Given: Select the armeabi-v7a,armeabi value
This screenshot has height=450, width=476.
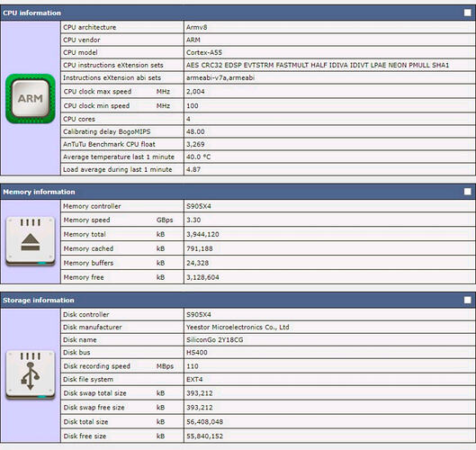Looking at the screenshot, I should (x=220, y=77).
